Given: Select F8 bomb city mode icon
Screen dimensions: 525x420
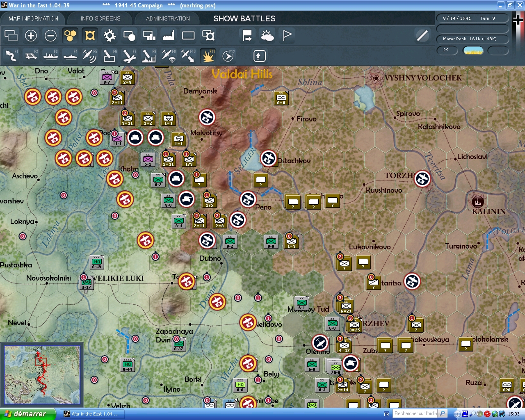Looking at the screenshot, I should 149,56.
